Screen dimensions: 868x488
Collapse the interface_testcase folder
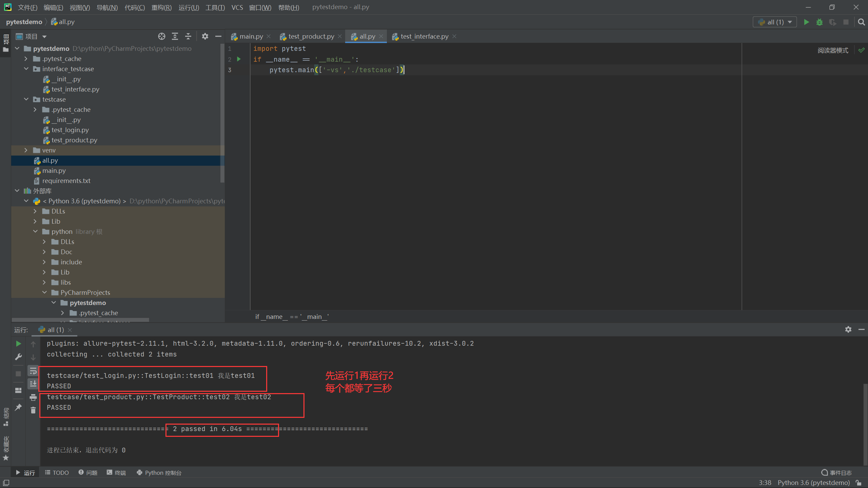pos(26,69)
